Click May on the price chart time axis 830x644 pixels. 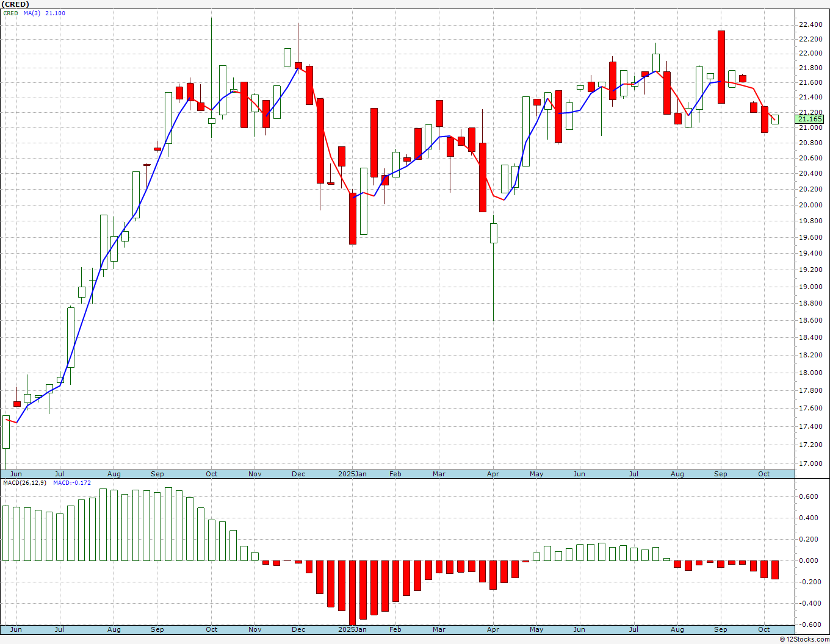[536, 474]
